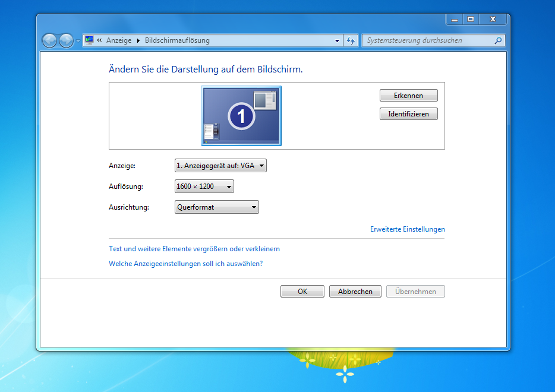Image resolution: width=555 pixels, height=392 pixels.
Task: Go forward with the navigation arrow
Action: click(66, 41)
